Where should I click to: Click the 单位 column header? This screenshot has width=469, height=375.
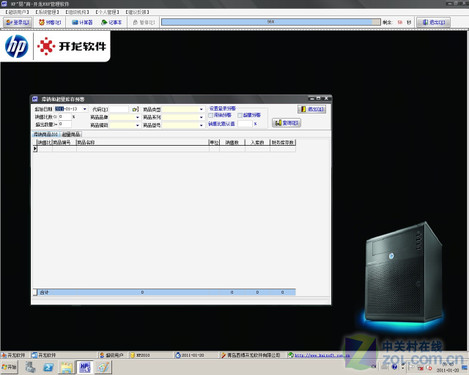[214, 142]
